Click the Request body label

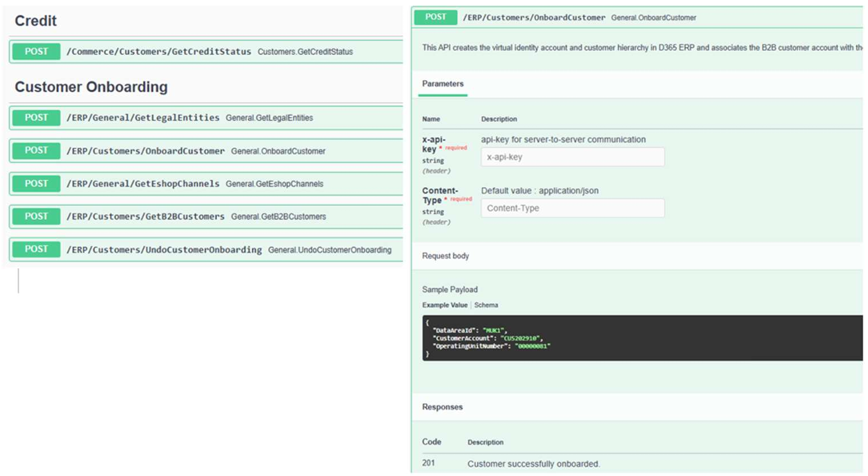click(x=445, y=256)
